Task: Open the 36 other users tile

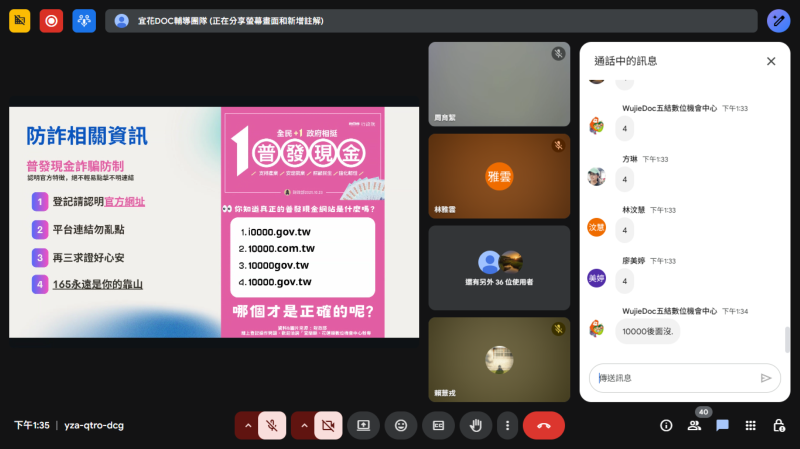Action: coord(499,268)
